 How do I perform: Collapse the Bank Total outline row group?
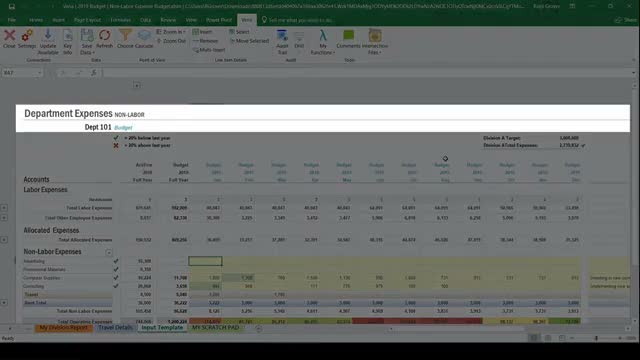(x=4, y=302)
